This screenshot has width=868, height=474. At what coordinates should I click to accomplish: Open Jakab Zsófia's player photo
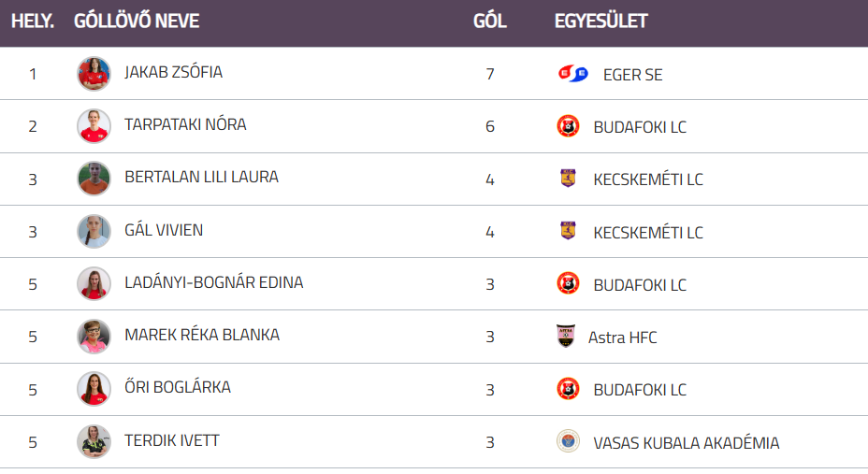point(94,74)
